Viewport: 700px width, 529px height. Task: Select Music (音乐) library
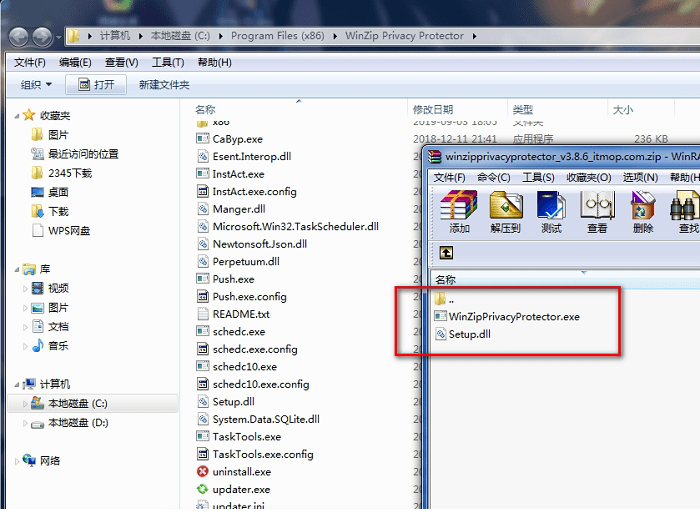(50, 346)
